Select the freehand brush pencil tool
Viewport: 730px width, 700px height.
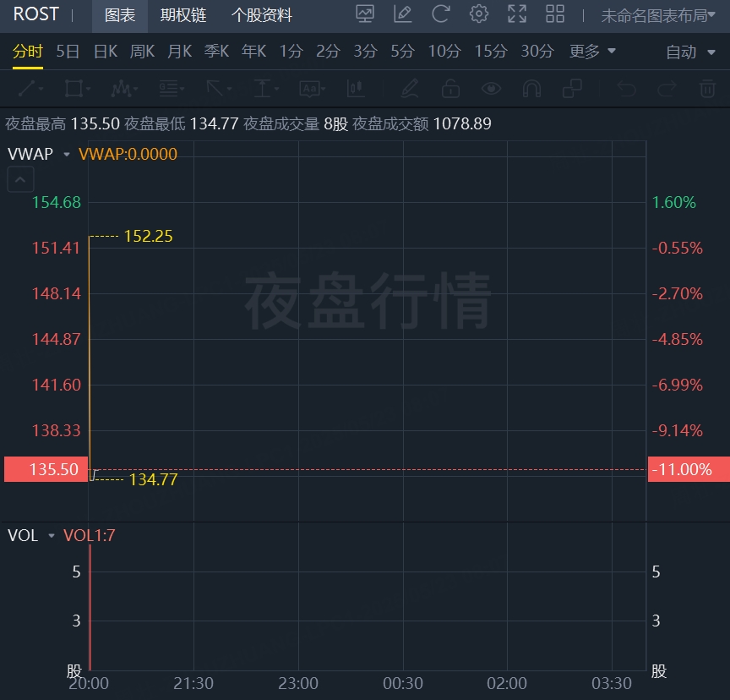(x=410, y=88)
